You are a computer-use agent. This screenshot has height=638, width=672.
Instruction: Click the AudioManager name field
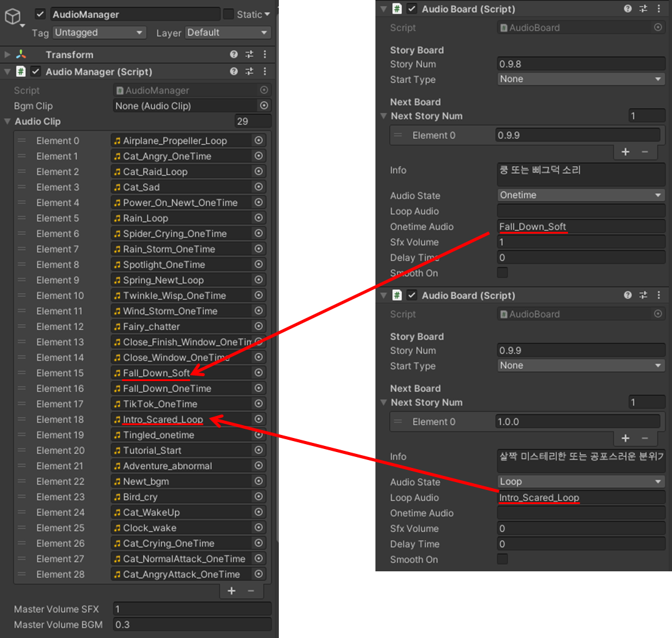point(135,14)
